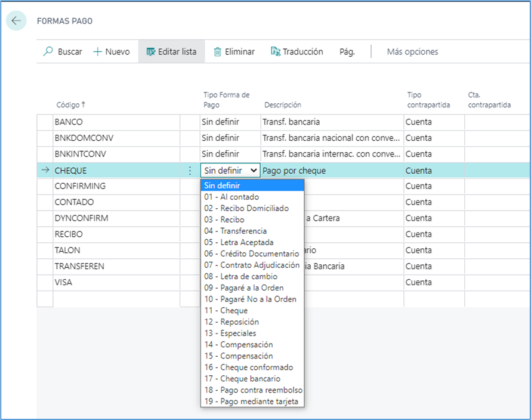Image resolution: width=531 pixels, height=420 pixels.
Task: Click the Eliminar trash icon
Action: (x=218, y=52)
